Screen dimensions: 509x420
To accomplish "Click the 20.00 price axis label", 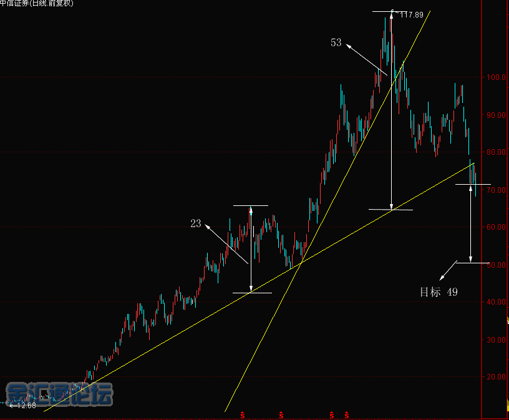I will [x=496, y=377].
